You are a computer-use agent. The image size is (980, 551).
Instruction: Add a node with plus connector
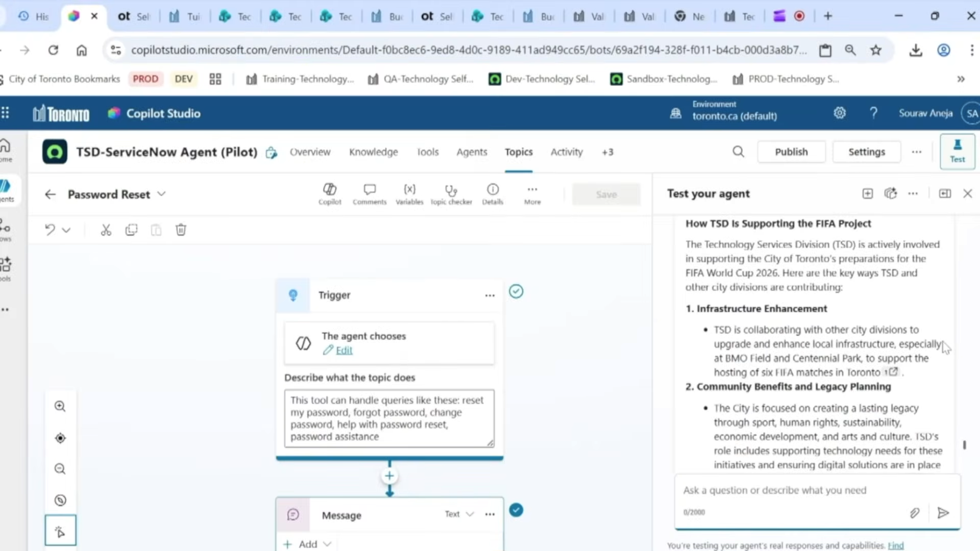pos(389,476)
